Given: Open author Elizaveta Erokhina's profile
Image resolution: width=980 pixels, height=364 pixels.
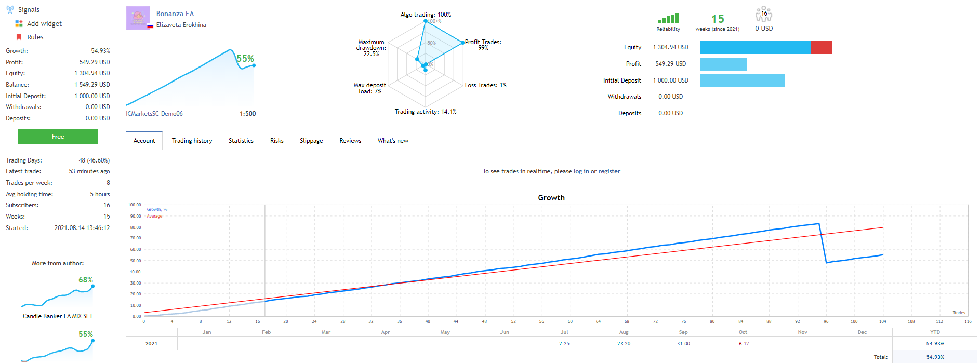Looking at the screenshot, I should coord(181,25).
